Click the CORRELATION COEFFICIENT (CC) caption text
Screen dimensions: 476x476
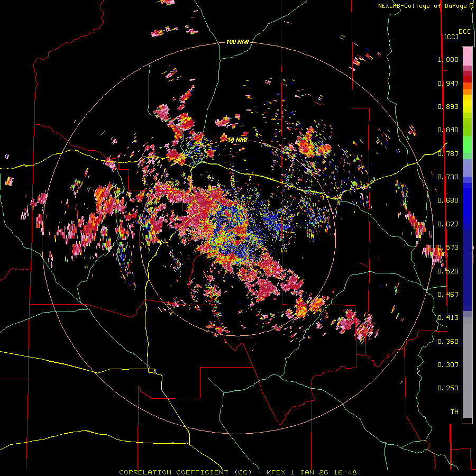click(185, 472)
